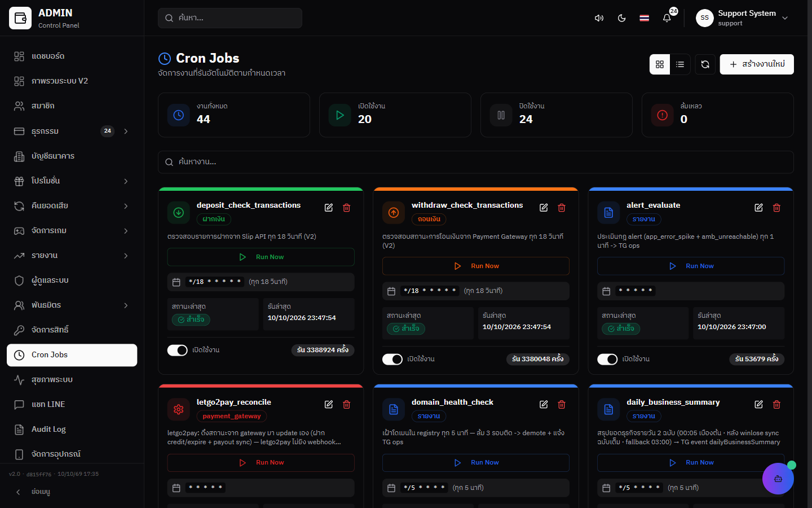This screenshot has width=812, height=508.
Task: Open Audit Log in the sidebar
Action: [72, 429]
